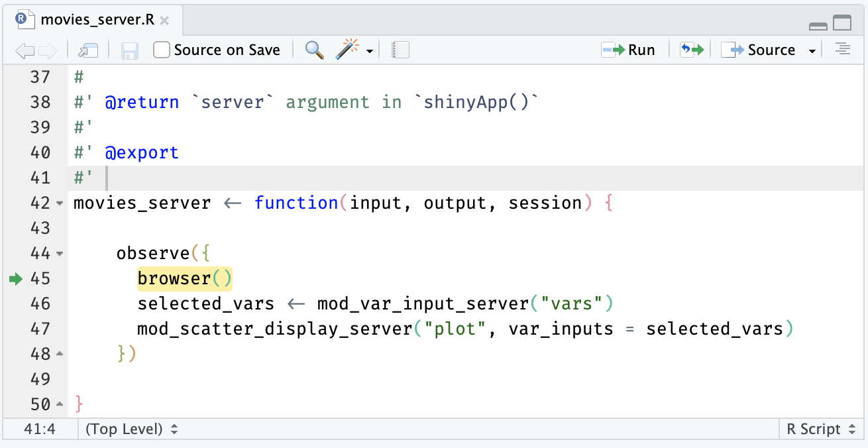Collapse the observe block at line 44
Image resolution: width=868 pixels, height=448 pixels.
pos(60,254)
